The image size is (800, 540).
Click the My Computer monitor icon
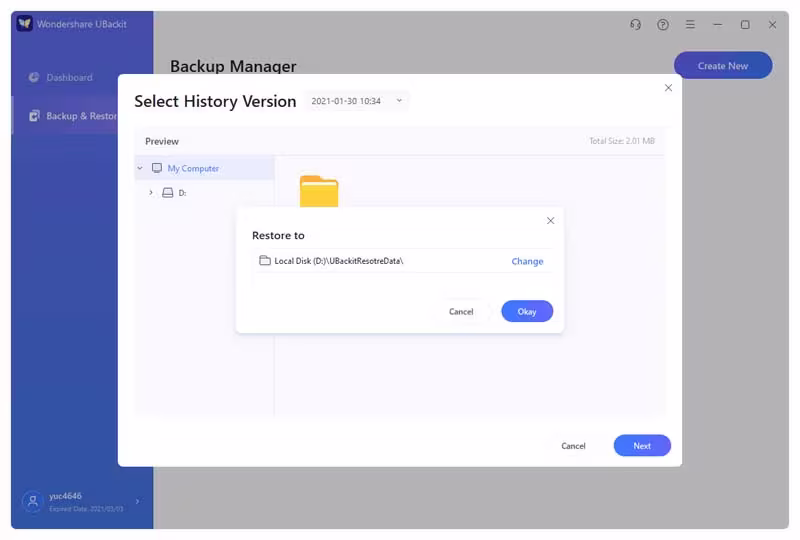click(x=157, y=168)
